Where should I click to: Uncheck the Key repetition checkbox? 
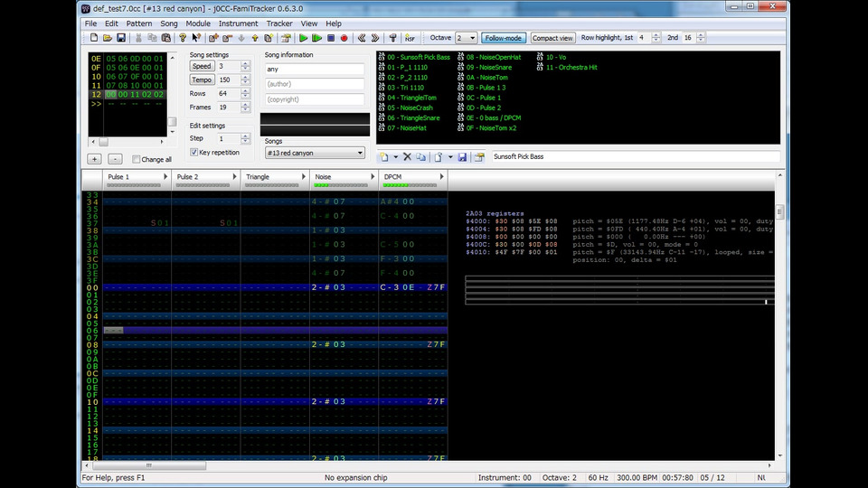[x=194, y=153]
